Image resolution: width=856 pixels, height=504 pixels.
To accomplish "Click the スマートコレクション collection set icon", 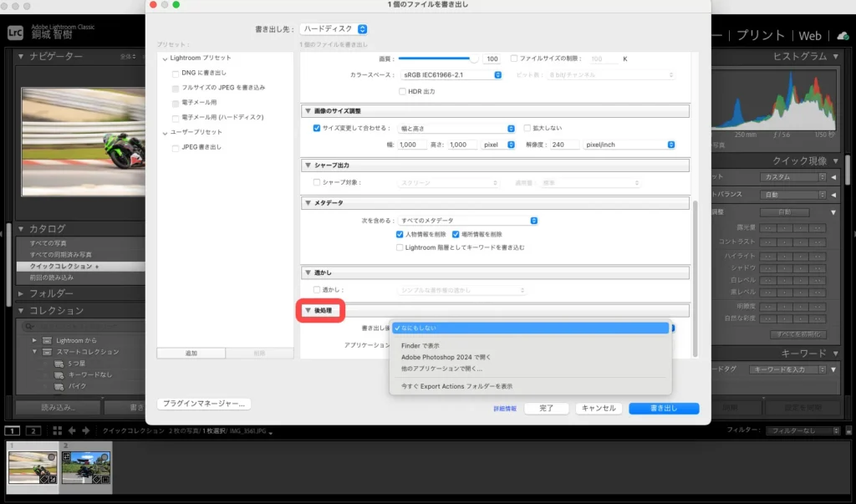I will point(48,352).
